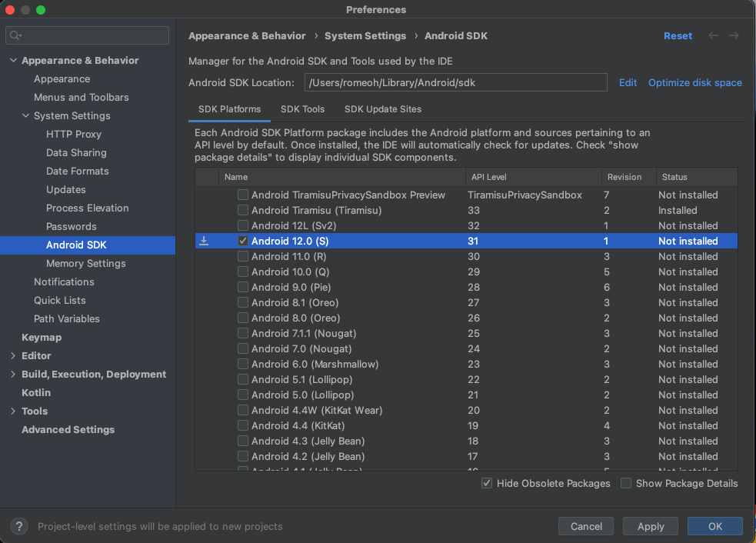This screenshot has width=756, height=543.
Task: Open Appearance settings page
Action: (x=62, y=78)
